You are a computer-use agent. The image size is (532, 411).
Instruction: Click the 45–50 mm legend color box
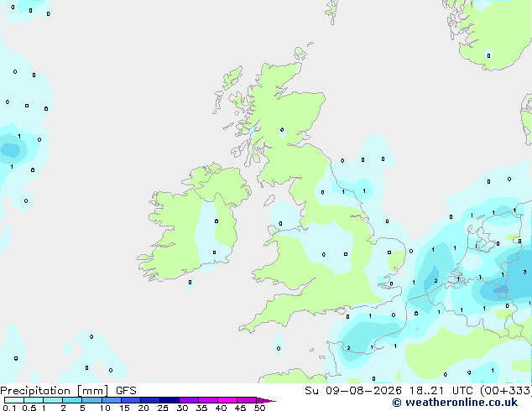pos(247,400)
